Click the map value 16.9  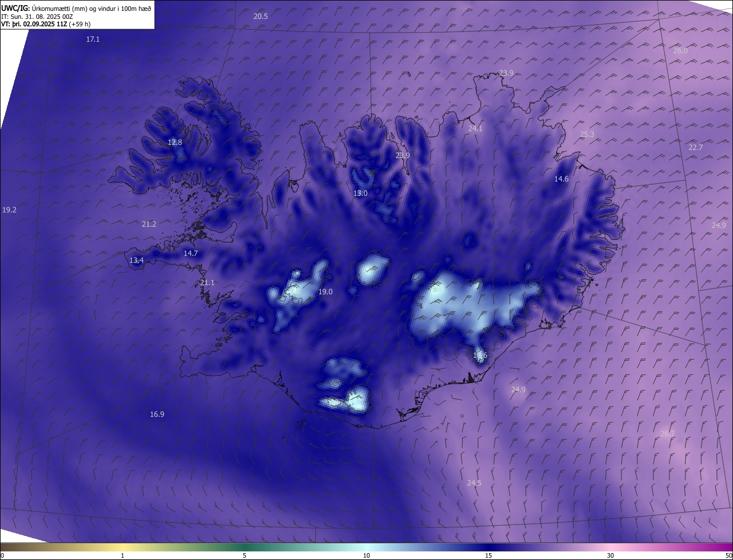[157, 415]
